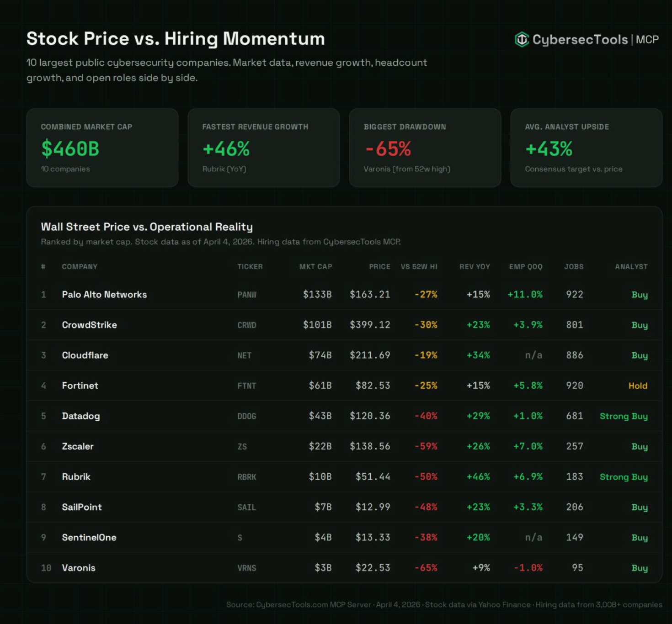Click the CybersecTools brand name text
The image size is (672, 624).
(x=580, y=40)
